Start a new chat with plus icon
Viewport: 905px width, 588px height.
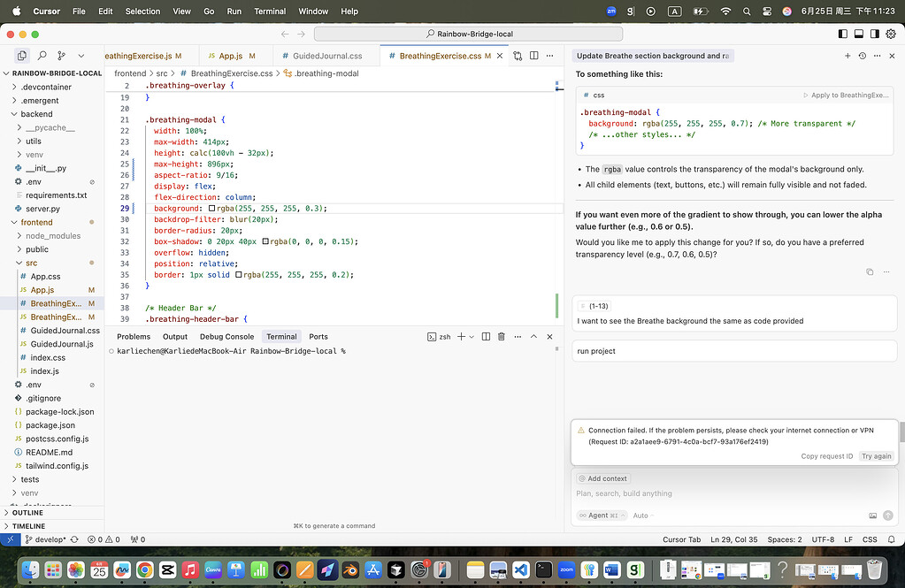point(847,56)
